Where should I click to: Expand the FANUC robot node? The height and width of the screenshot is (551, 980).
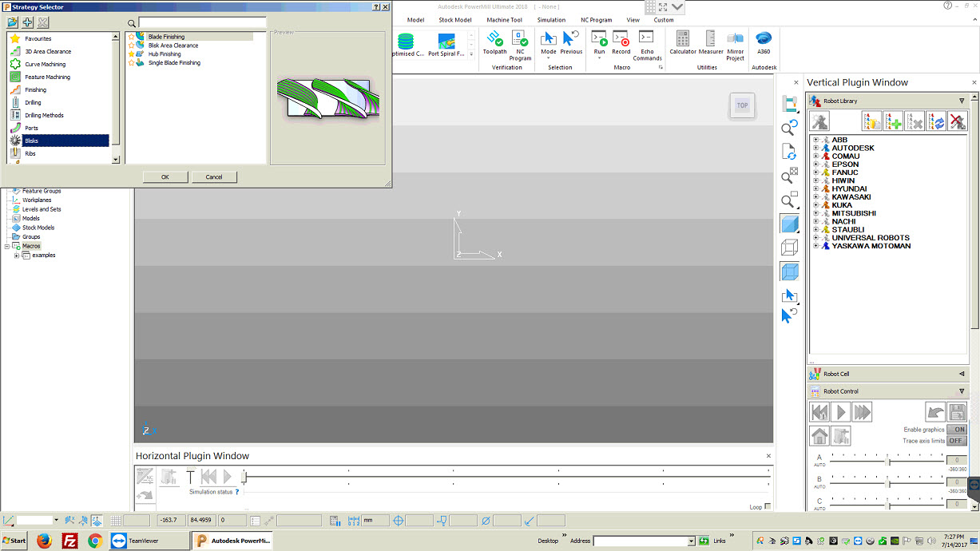(x=816, y=172)
